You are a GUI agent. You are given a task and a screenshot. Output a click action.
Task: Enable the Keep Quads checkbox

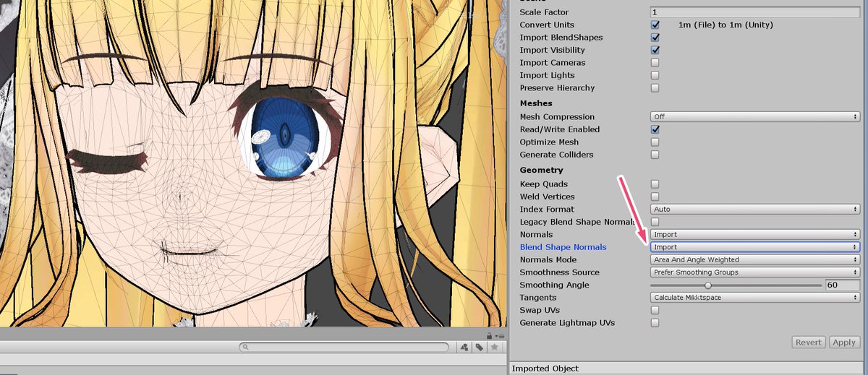655,184
